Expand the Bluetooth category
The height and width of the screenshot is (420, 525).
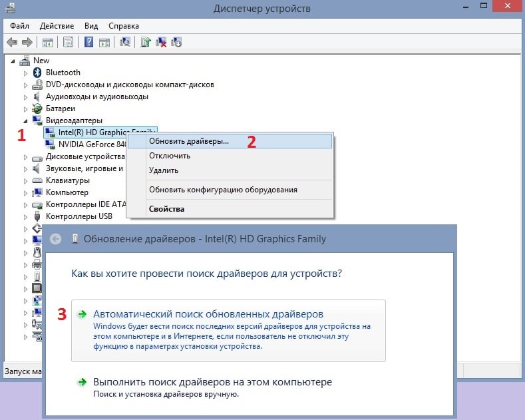tap(25, 73)
